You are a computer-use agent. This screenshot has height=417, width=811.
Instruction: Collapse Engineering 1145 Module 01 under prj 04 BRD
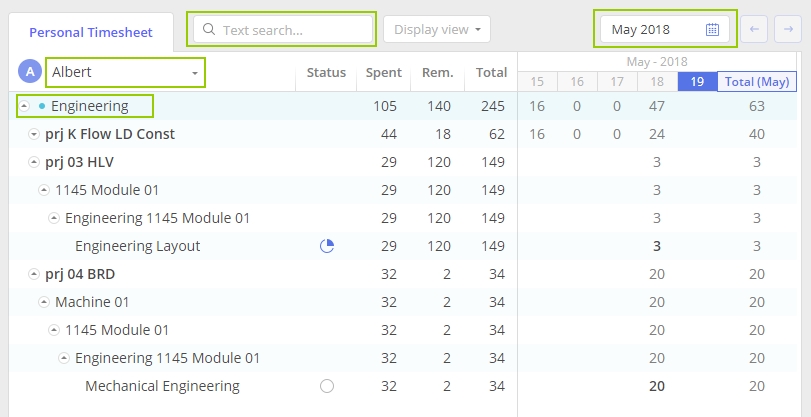click(x=64, y=358)
